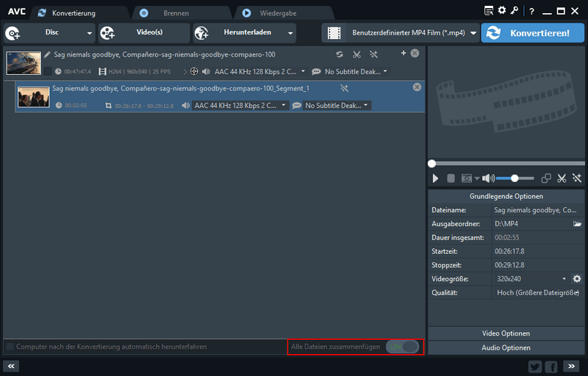
Task: Click the film reel audio track icon in first row
Action: pos(194,71)
